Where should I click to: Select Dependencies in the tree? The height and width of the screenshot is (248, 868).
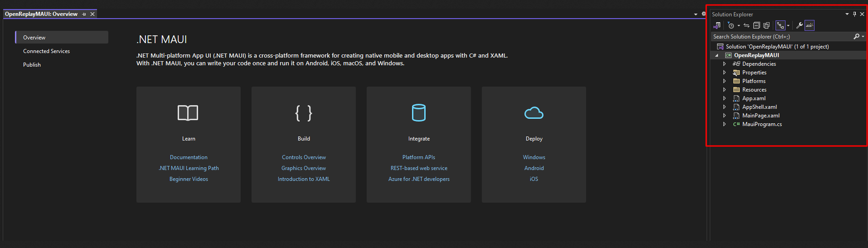click(759, 64)
